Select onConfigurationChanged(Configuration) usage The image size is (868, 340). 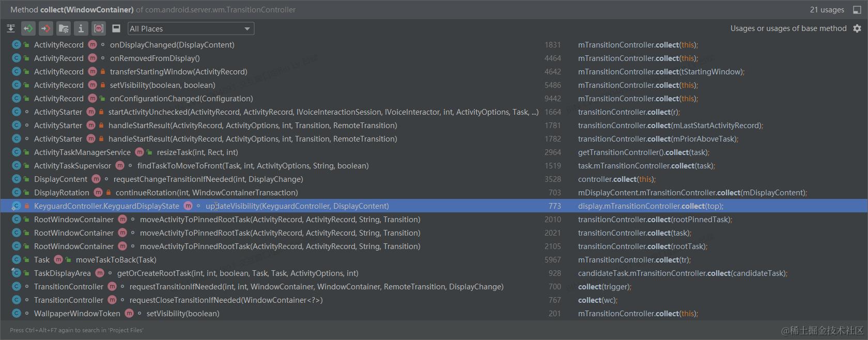[434, 99]
